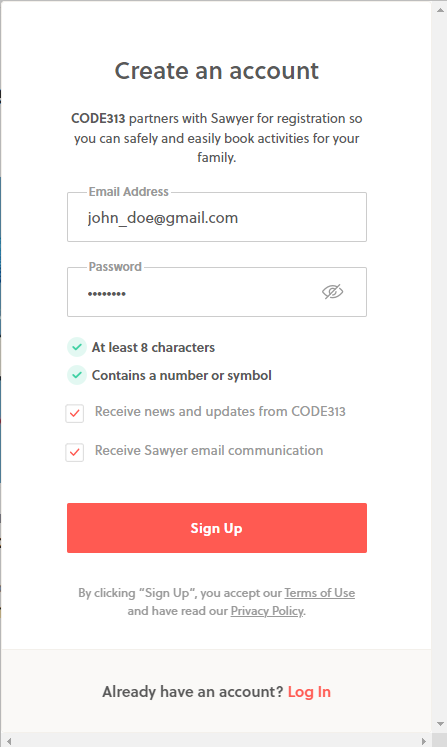Image resolution: width=447 pixels, height=747 pixels.
Task: Open the Terms of Use link
Action: pos(320,593)
